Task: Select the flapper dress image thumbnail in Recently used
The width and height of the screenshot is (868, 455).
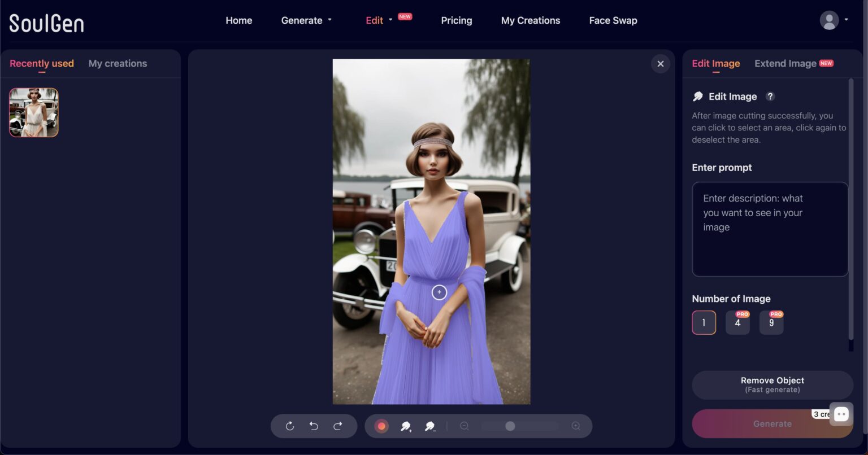Action: pos(33,112)
